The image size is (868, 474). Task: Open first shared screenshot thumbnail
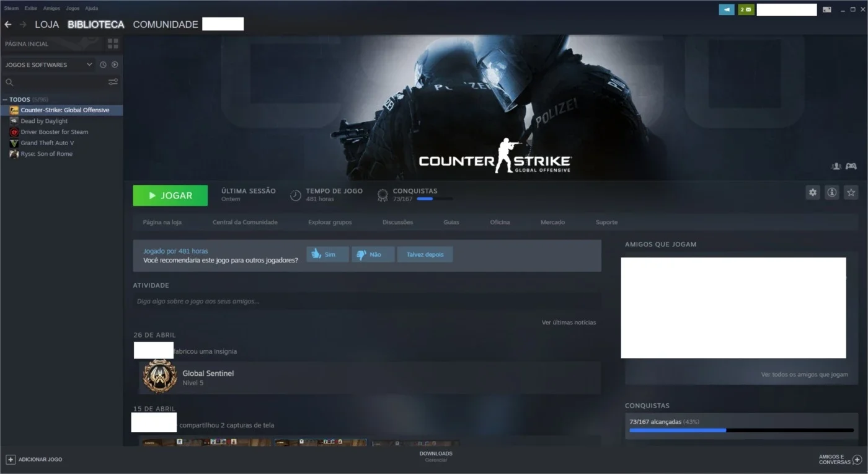(205, 442)
